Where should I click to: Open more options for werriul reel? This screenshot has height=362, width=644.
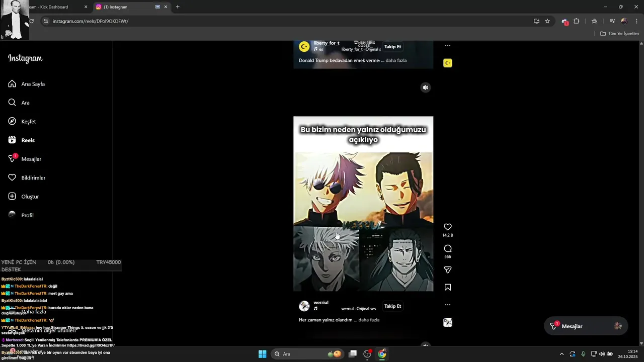(x=448, y=305)
